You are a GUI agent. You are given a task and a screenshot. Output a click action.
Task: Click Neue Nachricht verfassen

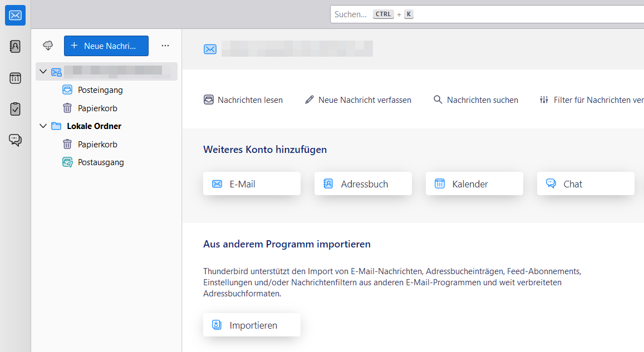pos(358,100)
